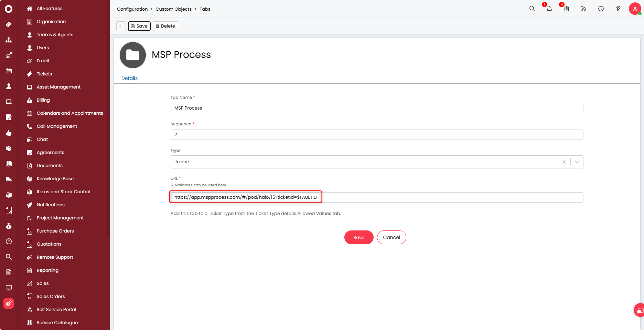Select Tickets in the configuration sidebar
This screenshot has width=644, height=330.
(44, 74)
